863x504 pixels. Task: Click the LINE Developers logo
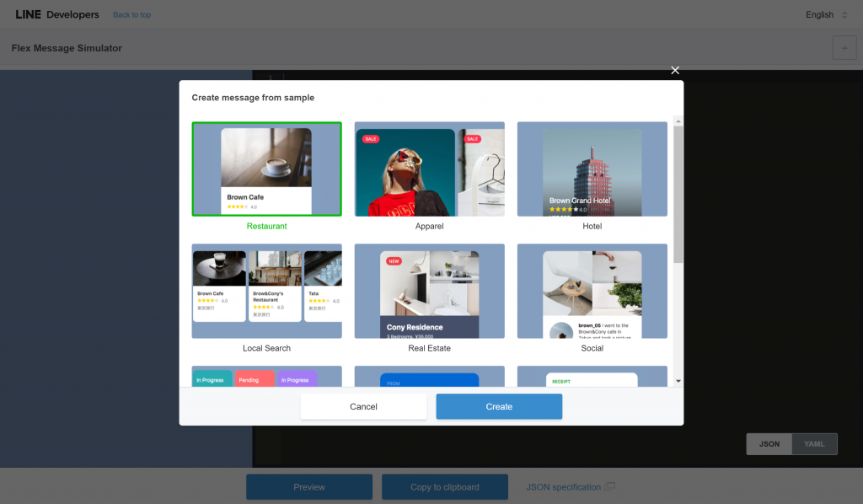click(57, 15)
